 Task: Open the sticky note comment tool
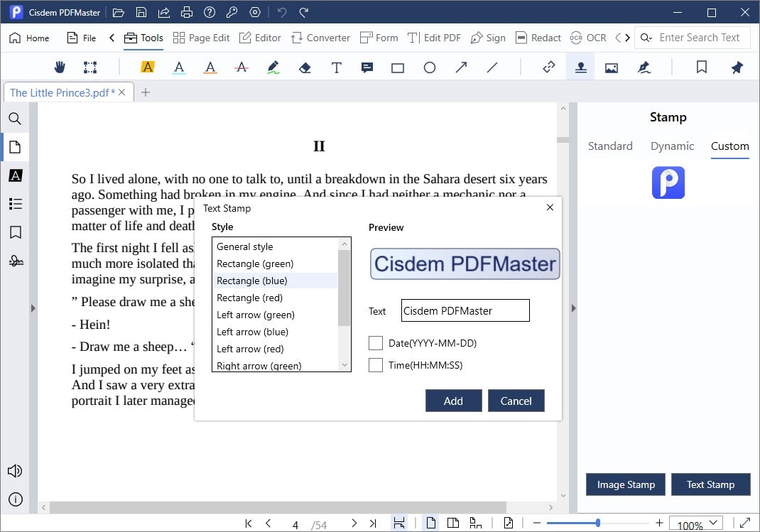pyautogui.click(x=366, y=66)
